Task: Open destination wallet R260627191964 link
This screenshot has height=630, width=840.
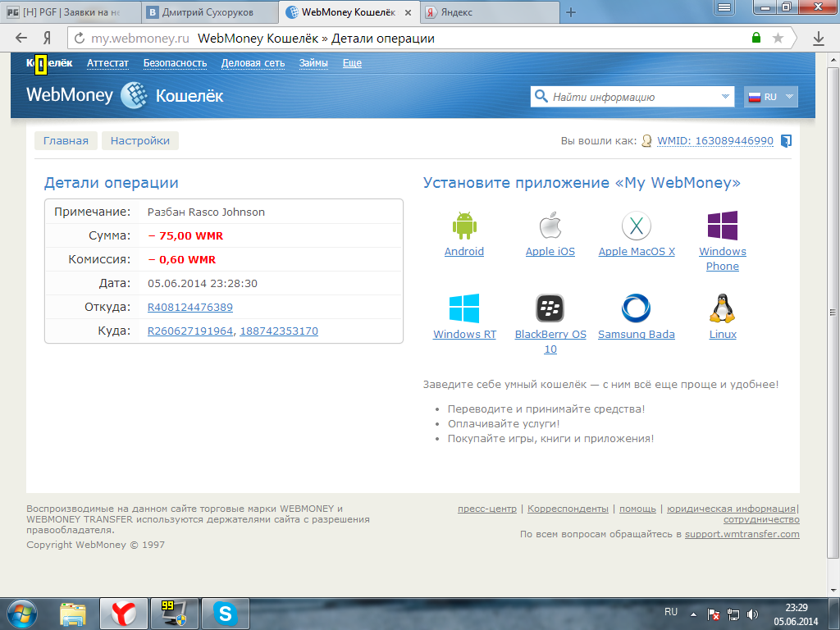Action: click(x=190, y=331)
